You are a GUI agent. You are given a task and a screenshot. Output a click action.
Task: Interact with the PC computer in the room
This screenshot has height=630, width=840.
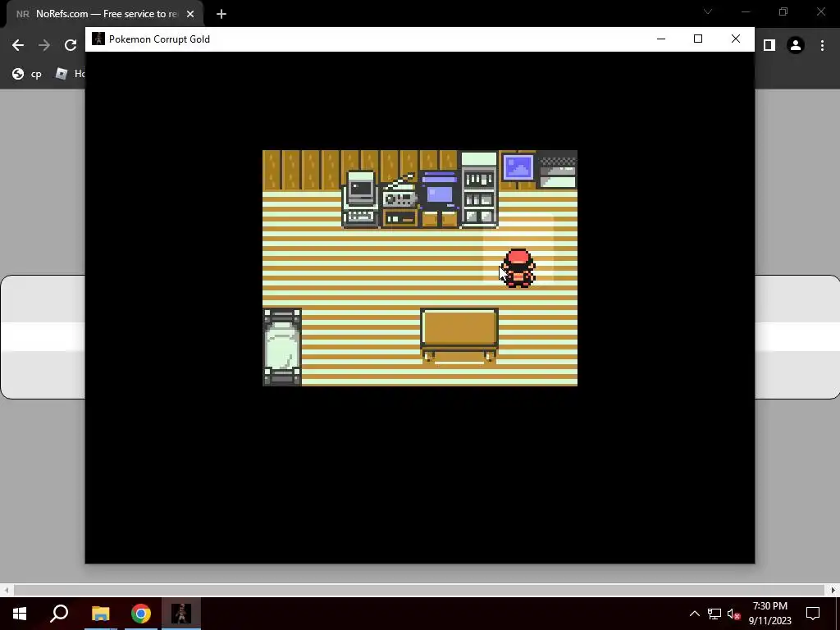click(x=361, y=199)
